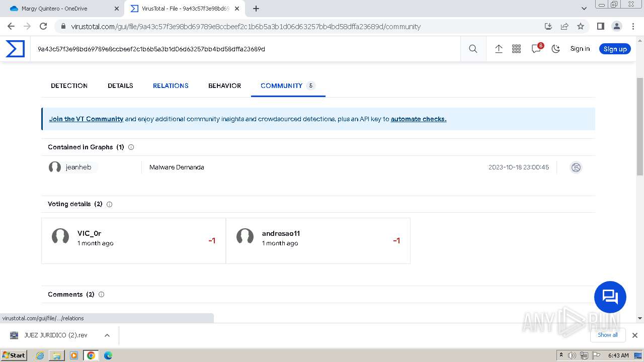The image size is (644, 362).
Task: Click the VirusTotal sigma logo
Action: coord(15,49)
